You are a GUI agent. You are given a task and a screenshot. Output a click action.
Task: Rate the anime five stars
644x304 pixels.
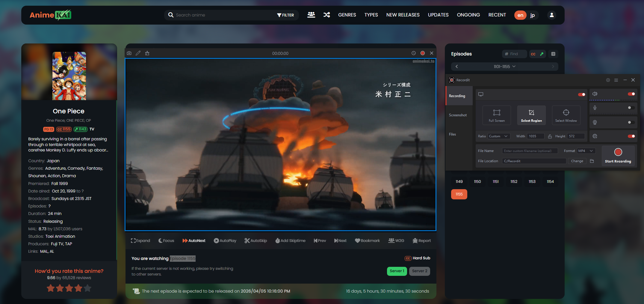[87, 288]
